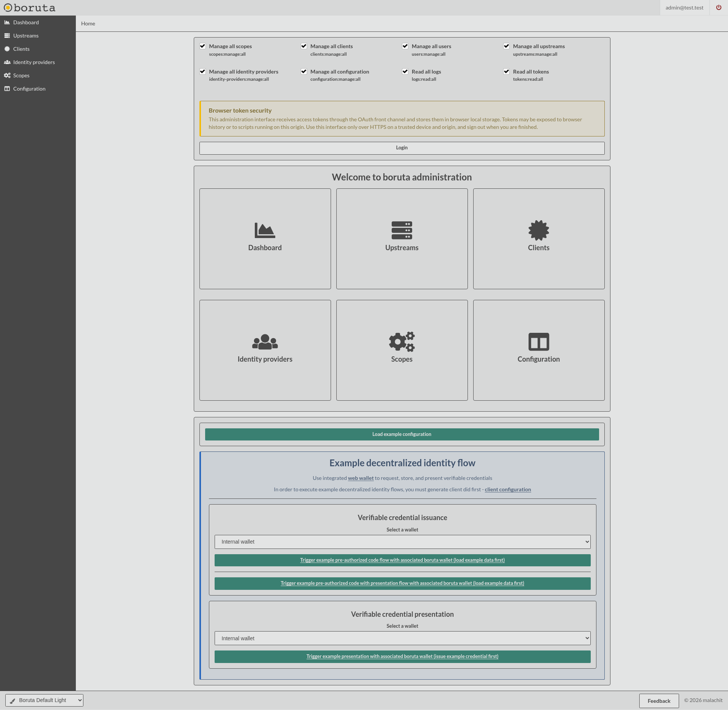Click the Dashboard chart icon in sidebar
728x710 pixels.
point(7,22)
